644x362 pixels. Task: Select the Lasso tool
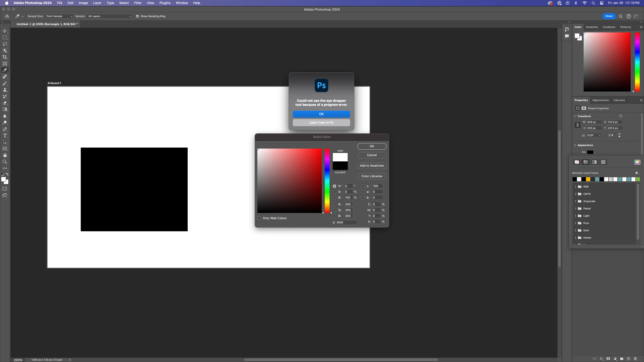[x=5, y=44]
